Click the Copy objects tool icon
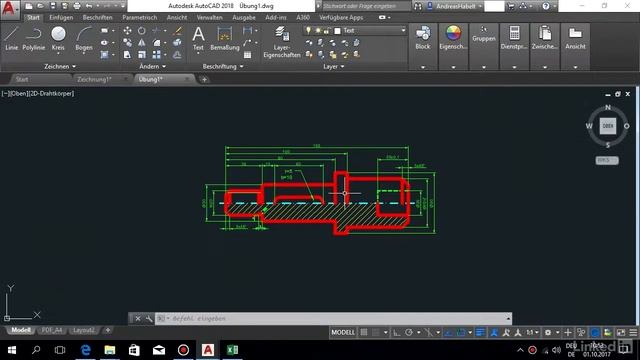Image resolution: width=640 pixels, height=360 pixels. [127, 42]
